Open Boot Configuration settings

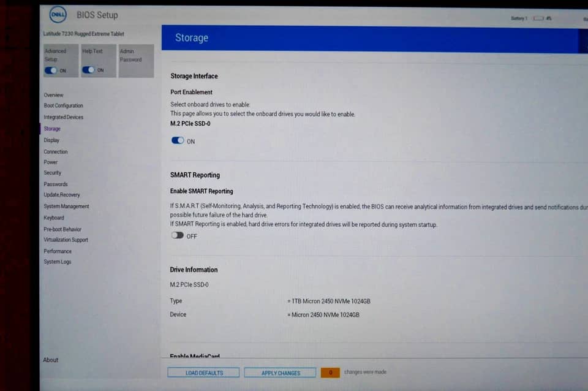point(63,106)
